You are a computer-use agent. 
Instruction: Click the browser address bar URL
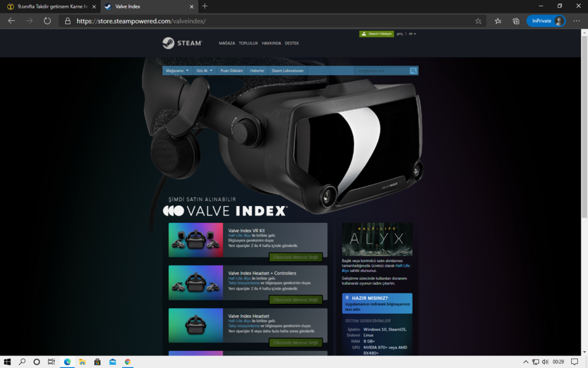141,21
